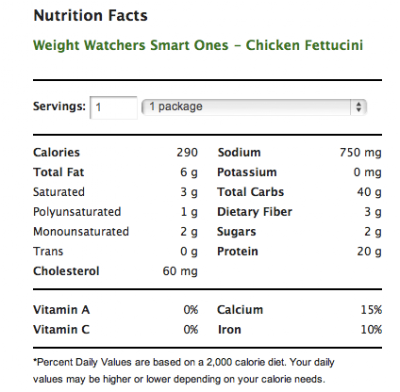
Task: Select the Total Carbs label
Action: tap(251, 192)
